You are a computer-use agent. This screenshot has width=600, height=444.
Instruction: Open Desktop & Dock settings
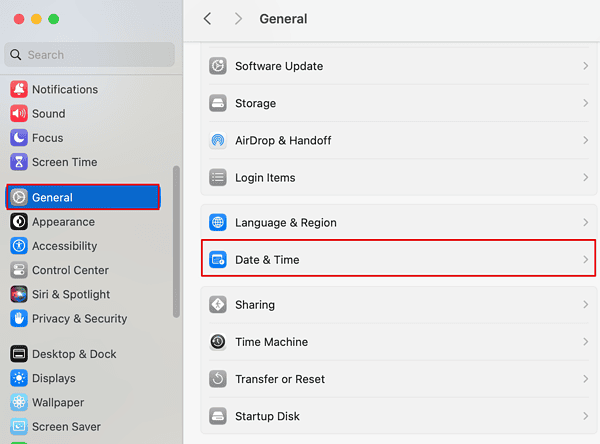(x=73, y=354)
